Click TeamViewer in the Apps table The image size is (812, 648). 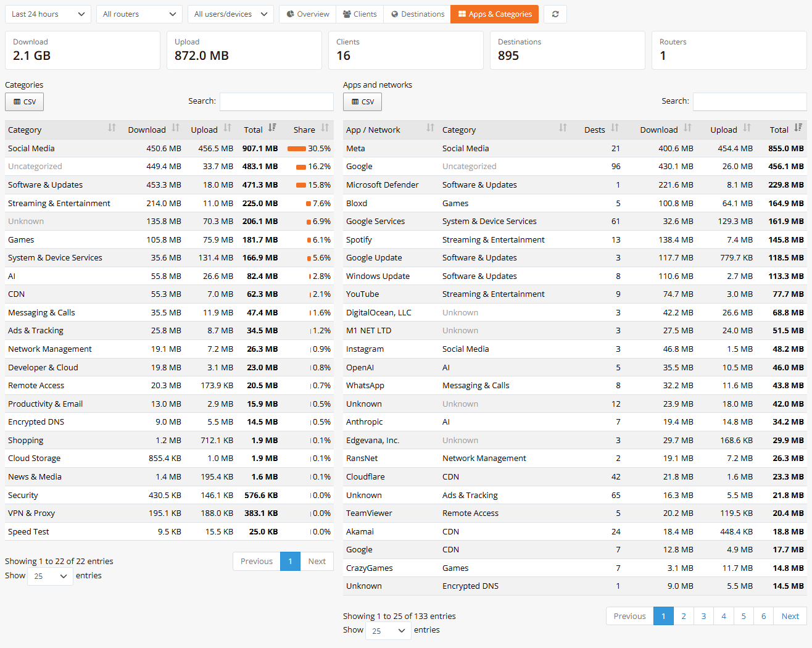(x=369, y=513)
